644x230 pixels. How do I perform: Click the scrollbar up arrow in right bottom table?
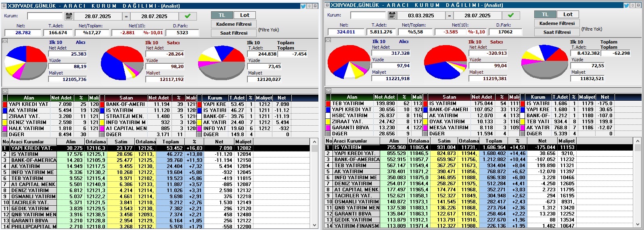click(638, 141)
